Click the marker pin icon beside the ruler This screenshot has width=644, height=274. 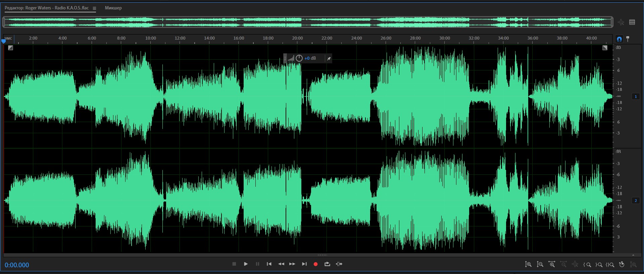click(628, 39)
